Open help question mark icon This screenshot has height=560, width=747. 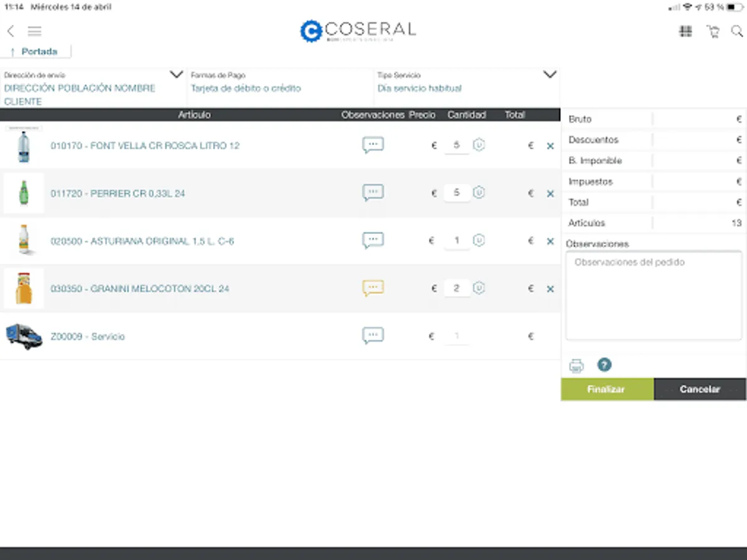point(604,365)
